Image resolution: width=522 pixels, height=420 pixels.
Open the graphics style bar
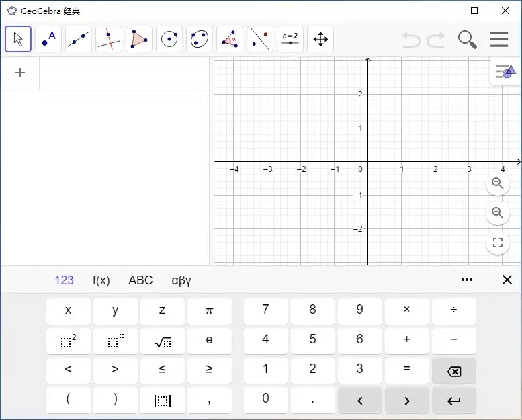pos(505,71)
